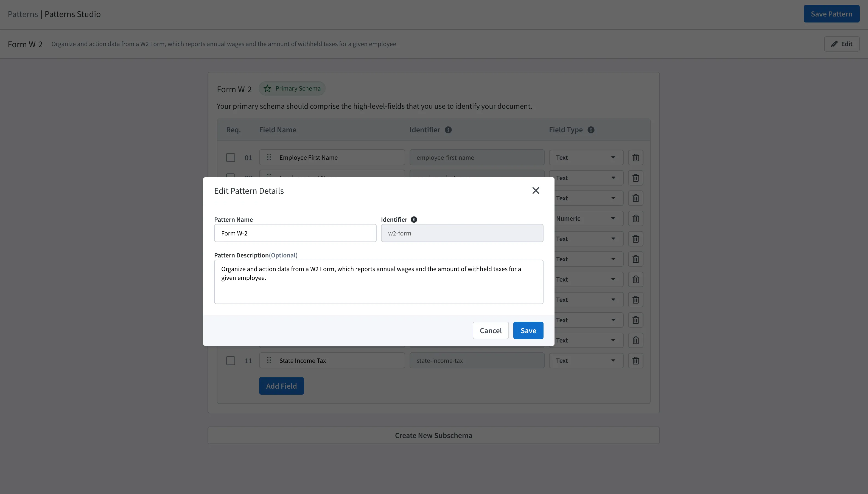Open the Patterns breadcrumb link

click(x=23, y=14)
